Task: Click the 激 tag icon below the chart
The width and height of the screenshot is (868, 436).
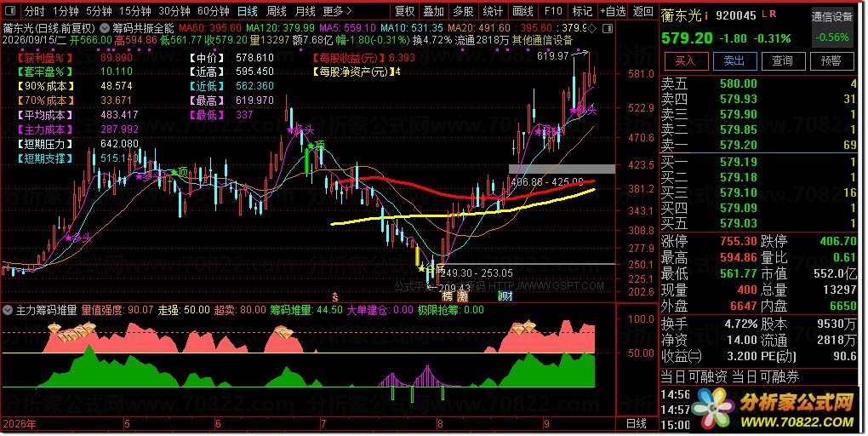Action: point(462,296)
